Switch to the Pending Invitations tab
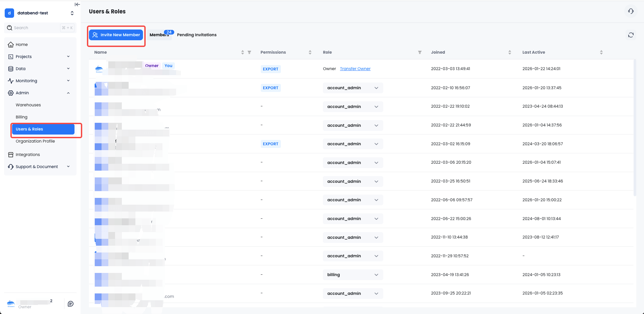Screen dimensions: 644x314 197,35
